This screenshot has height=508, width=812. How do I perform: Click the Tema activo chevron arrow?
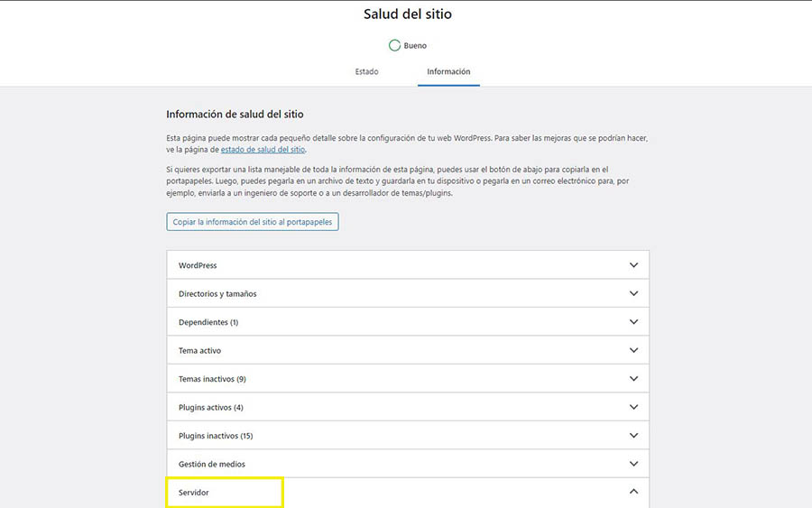(633, 350)
